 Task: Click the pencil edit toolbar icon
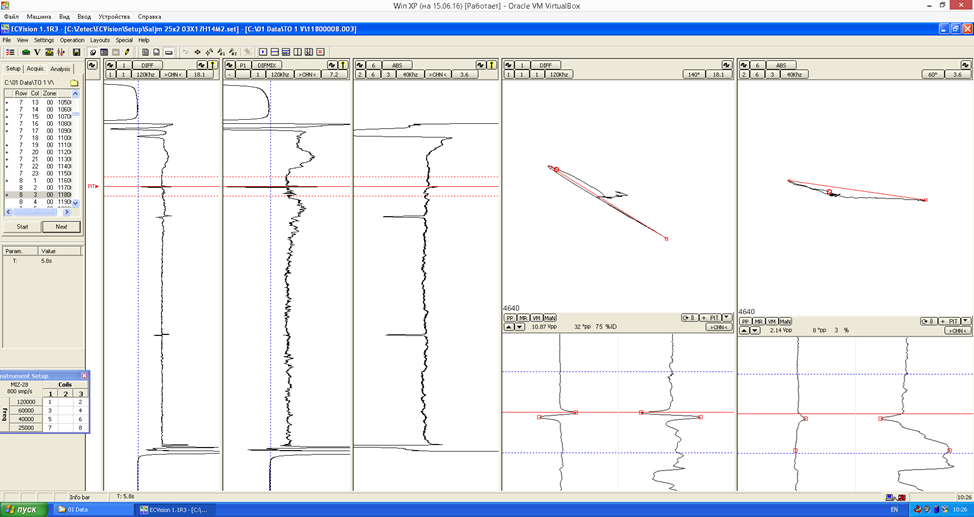pos(127,52)
